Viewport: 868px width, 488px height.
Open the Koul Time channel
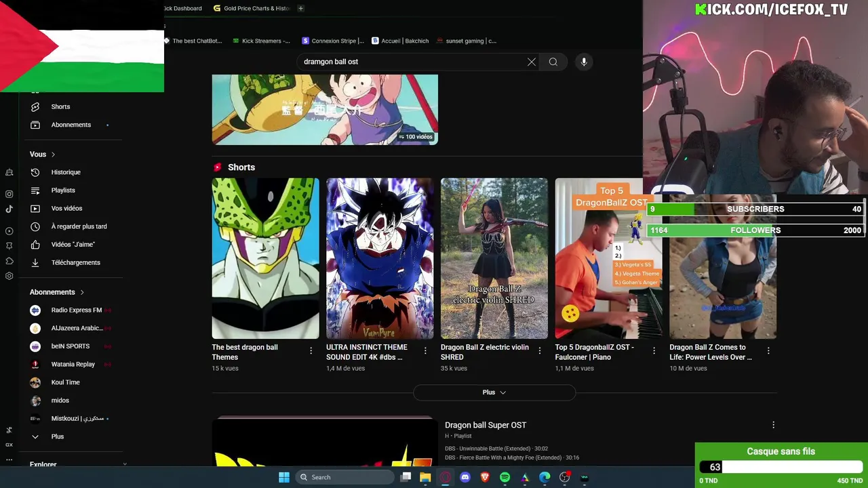point(65,382)
